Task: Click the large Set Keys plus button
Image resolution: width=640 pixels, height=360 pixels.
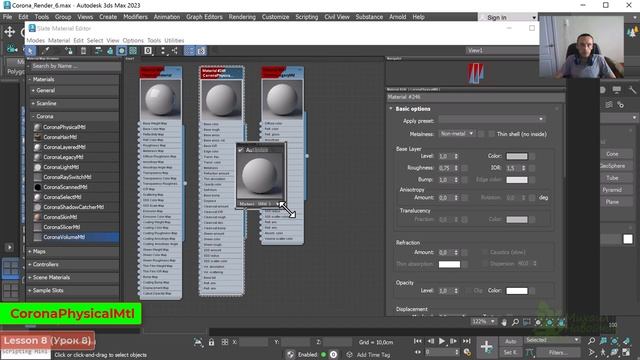Action: [x=487, y=347]
